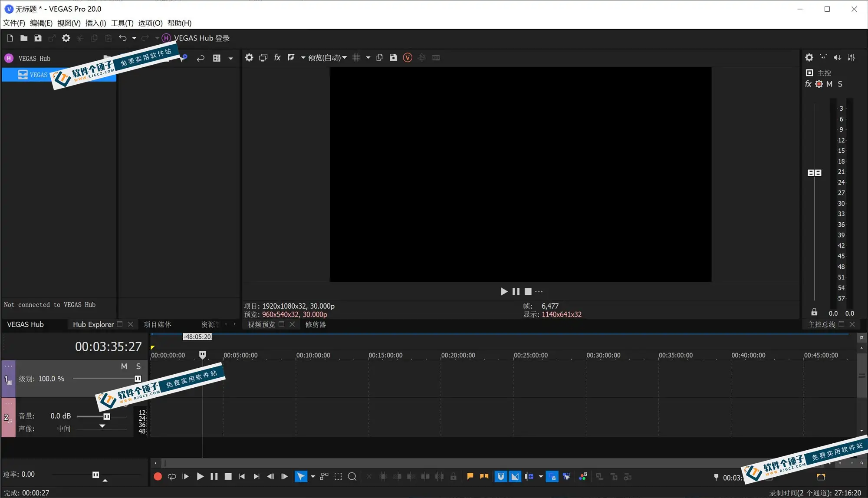Open the video preview settings gear

(249, 57)
